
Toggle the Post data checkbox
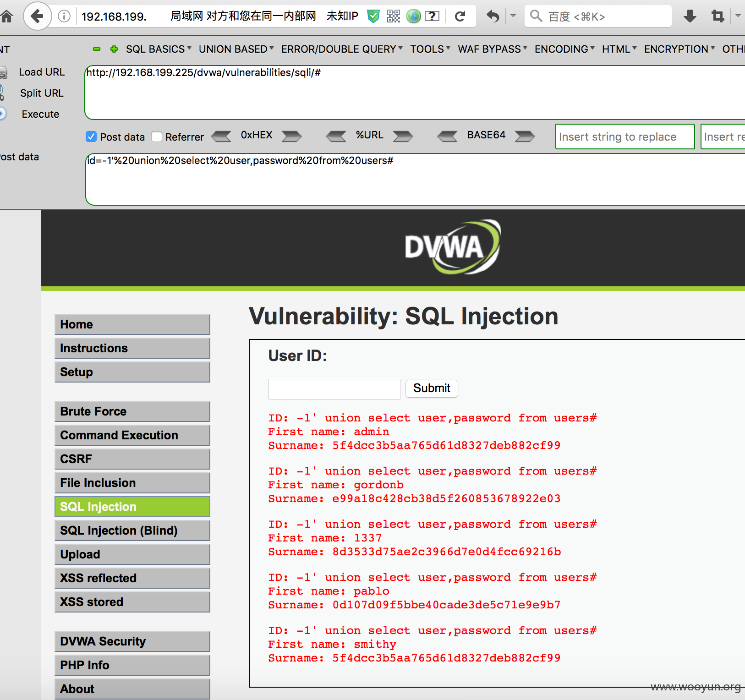tap(91, 137)
